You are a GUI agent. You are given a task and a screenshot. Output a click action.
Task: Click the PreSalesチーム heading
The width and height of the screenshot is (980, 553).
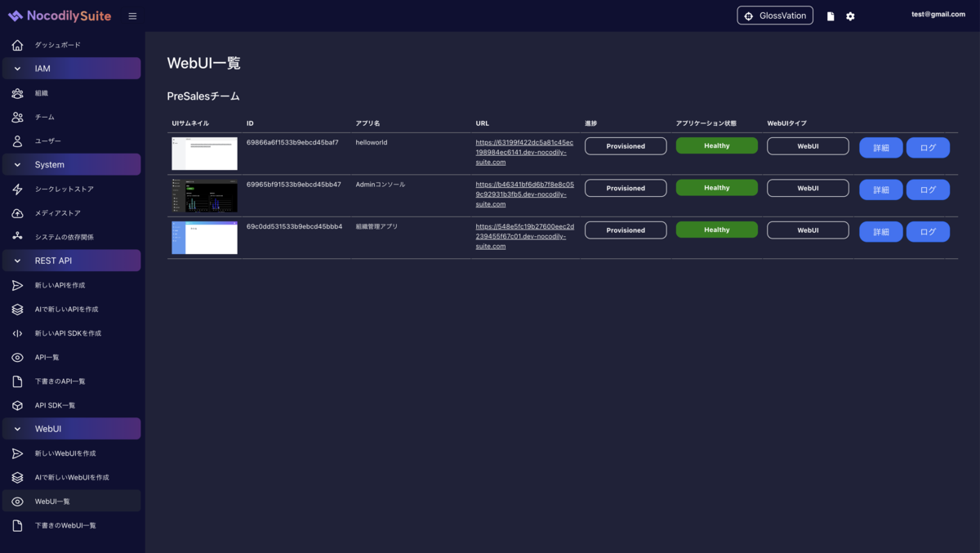click(203, 96)
